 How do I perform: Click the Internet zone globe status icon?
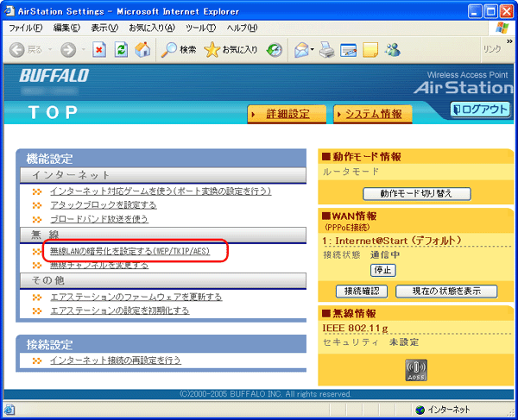(420, 410)
